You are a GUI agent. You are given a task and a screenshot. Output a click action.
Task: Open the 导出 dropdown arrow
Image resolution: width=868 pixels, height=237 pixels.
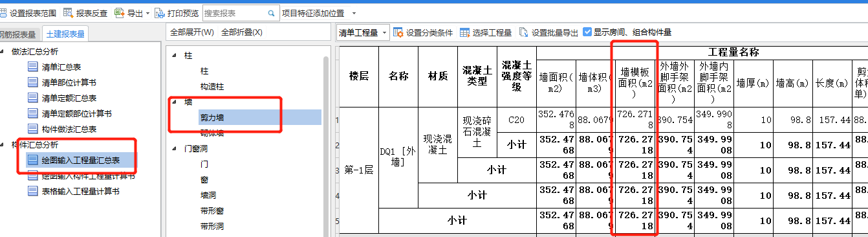coord(147,13)
